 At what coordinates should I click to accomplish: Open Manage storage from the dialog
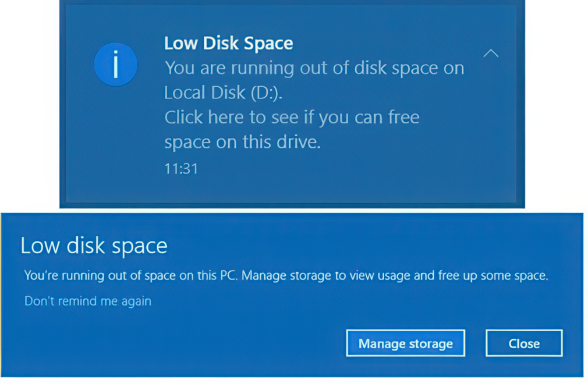pos(405,343)
